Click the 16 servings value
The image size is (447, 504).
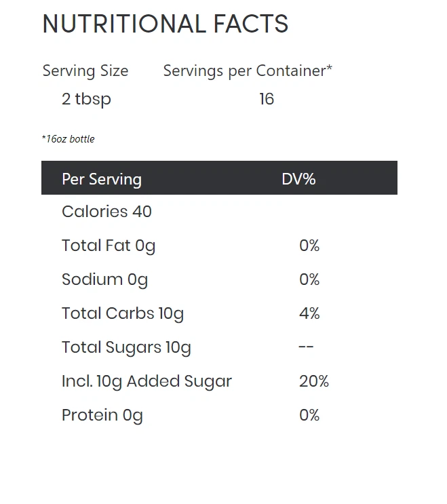(x=267, y=99)
